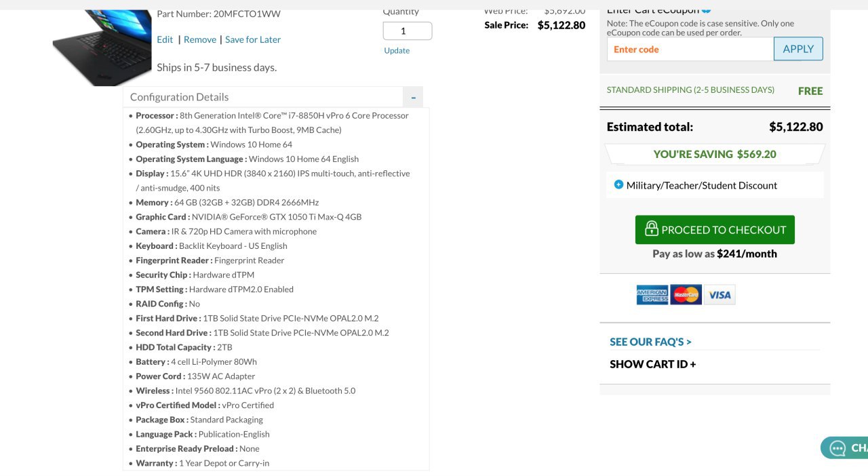Click the laptop product thumbnail

(102, 47)
